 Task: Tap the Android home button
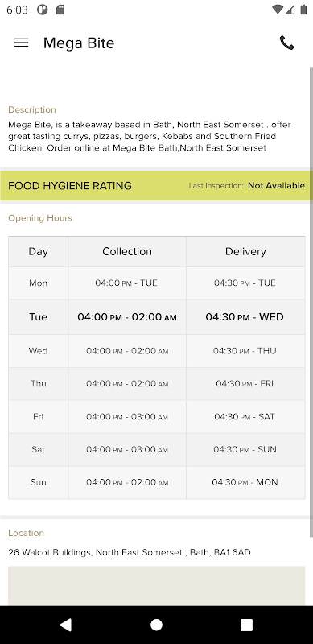click(x=156, y=625)
